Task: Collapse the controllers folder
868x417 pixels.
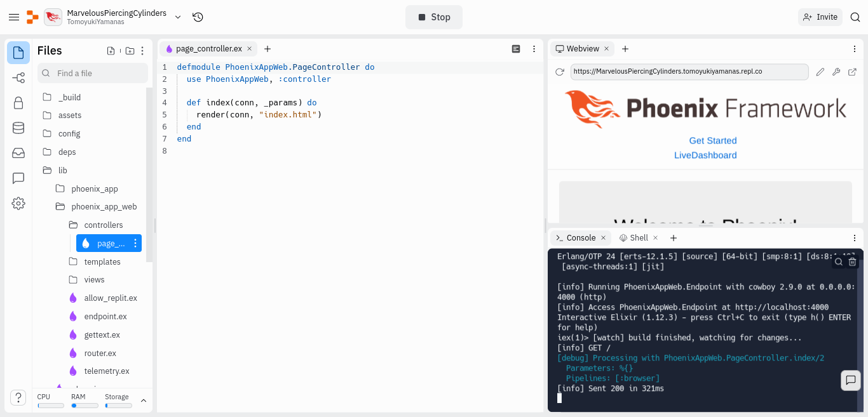Action: [104, 225]
